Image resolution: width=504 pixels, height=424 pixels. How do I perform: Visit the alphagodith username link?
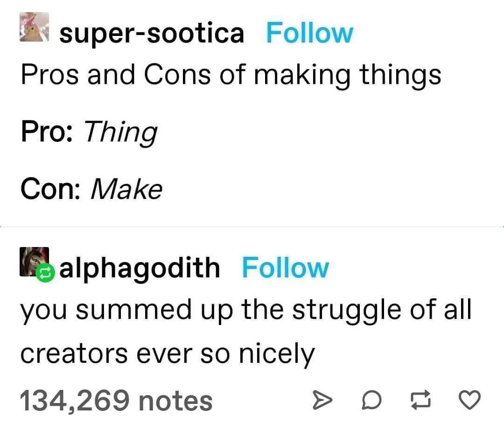(140, 269)
